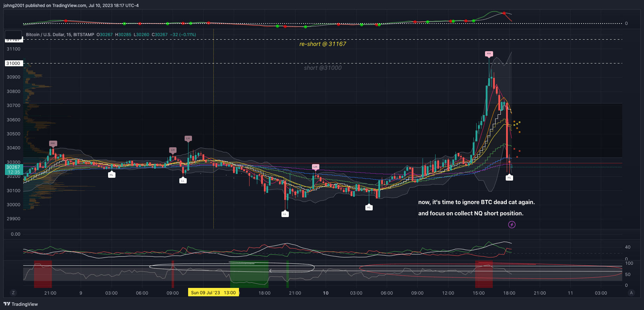Click the Z timezone button
Viewport: 644px width, 310px height.
pyautogui.click(x=13, y=293)
